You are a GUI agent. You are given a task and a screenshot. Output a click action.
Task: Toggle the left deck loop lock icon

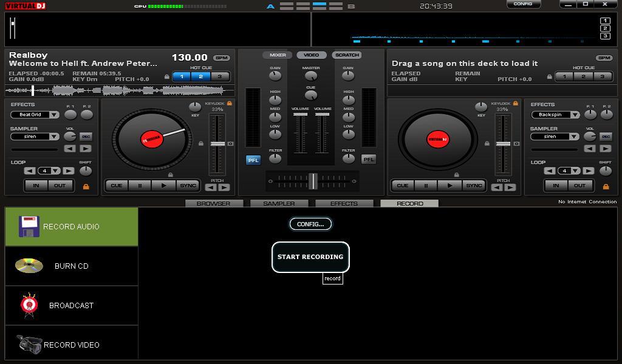click(x=86, y=186)
